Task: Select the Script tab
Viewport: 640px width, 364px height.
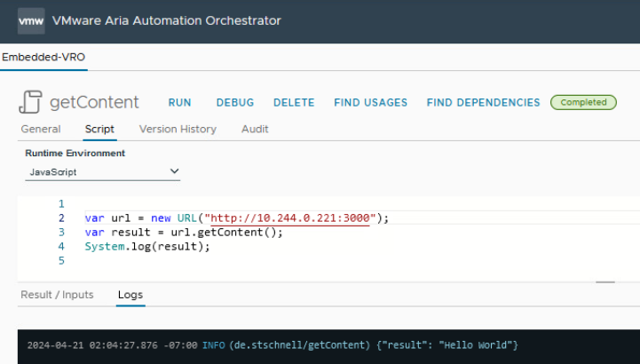Action: 99,130
